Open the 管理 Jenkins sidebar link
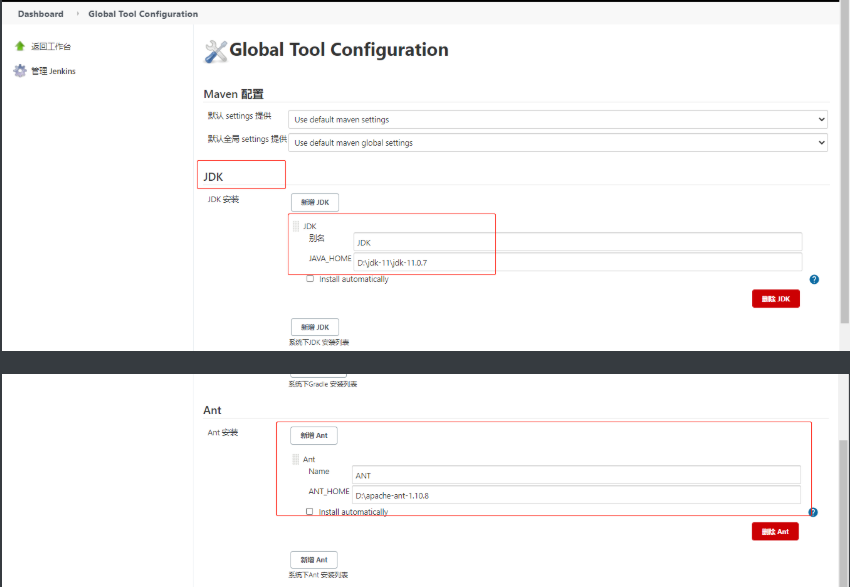Screen dimensions: 850x587 coord(53,71)
